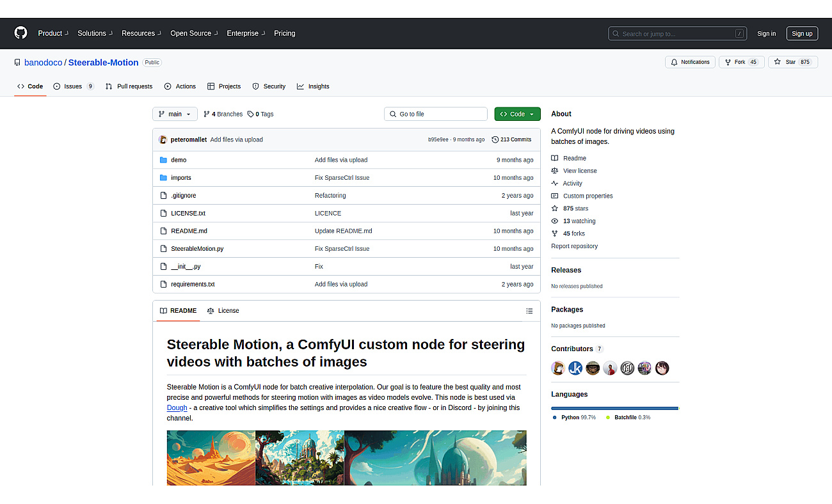Open __init__.py file

(x=186, y=266)
